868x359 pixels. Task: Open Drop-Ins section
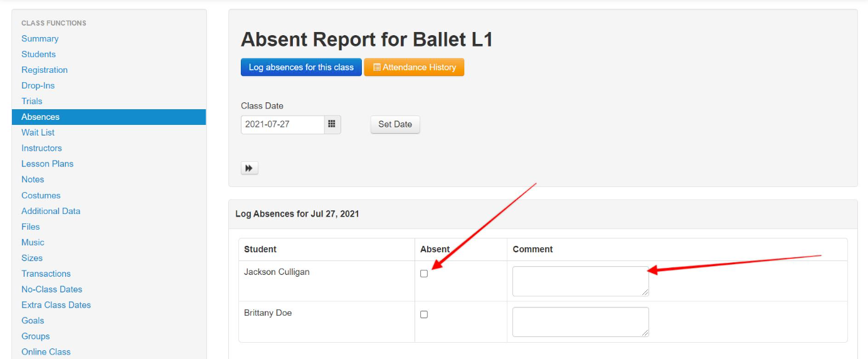(38, 86)
